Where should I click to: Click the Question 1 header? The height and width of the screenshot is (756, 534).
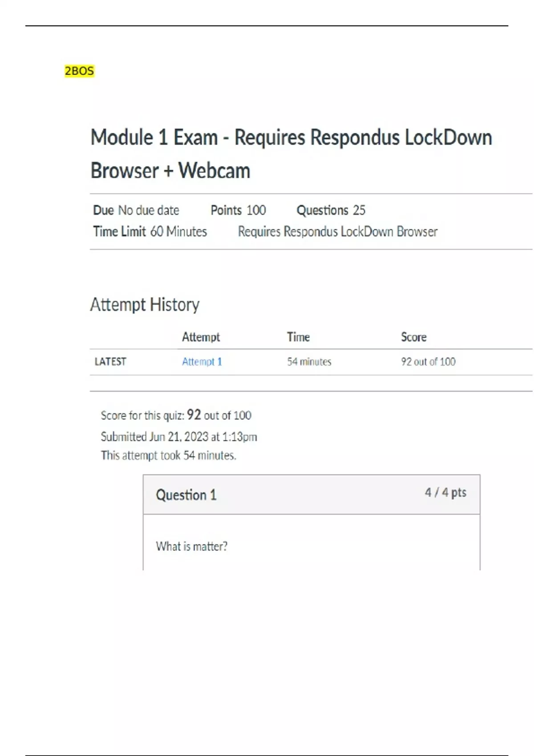click(x=186, y=495)
